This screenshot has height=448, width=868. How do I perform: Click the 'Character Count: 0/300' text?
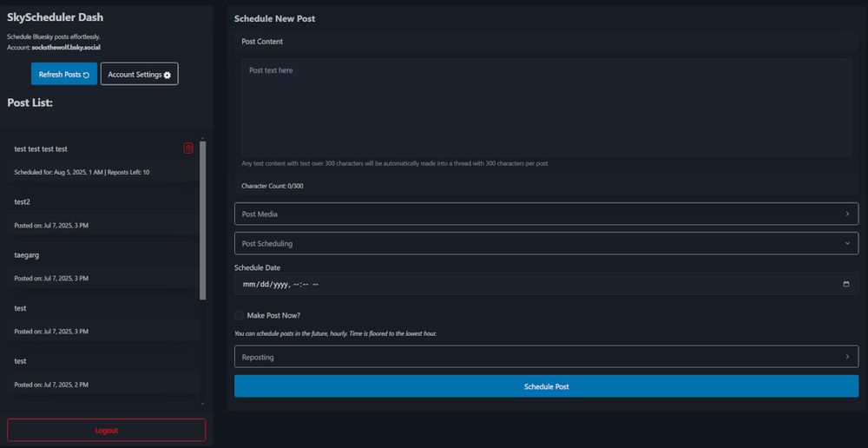[273, 186]
